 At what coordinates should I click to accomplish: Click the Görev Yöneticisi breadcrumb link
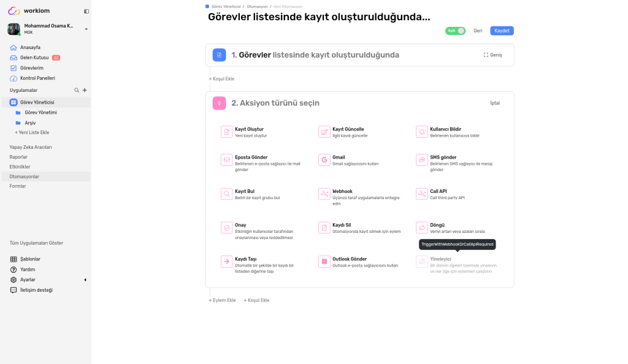pyautogui.click(x=226, y=7)
